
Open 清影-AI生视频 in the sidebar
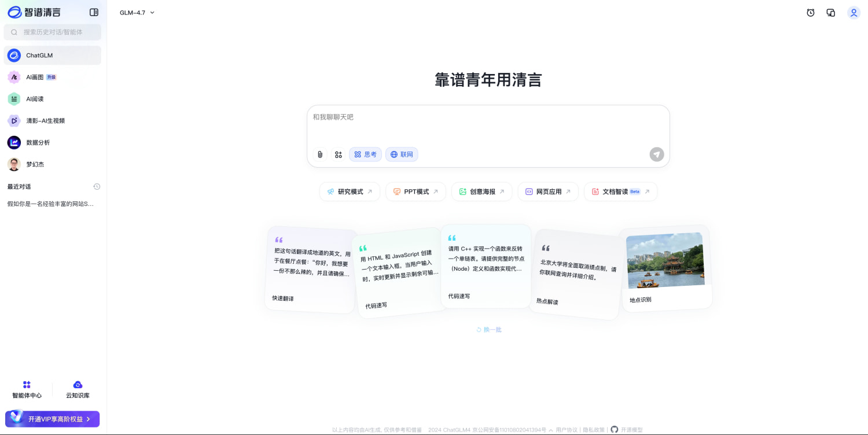[53, 121]
